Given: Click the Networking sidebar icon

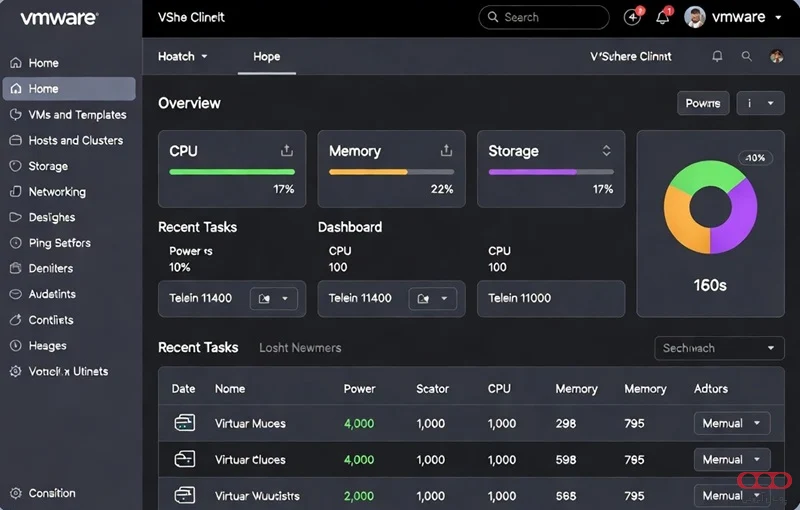Looking at the screenshot, I should pyautogui.click(x=16, y=192).
